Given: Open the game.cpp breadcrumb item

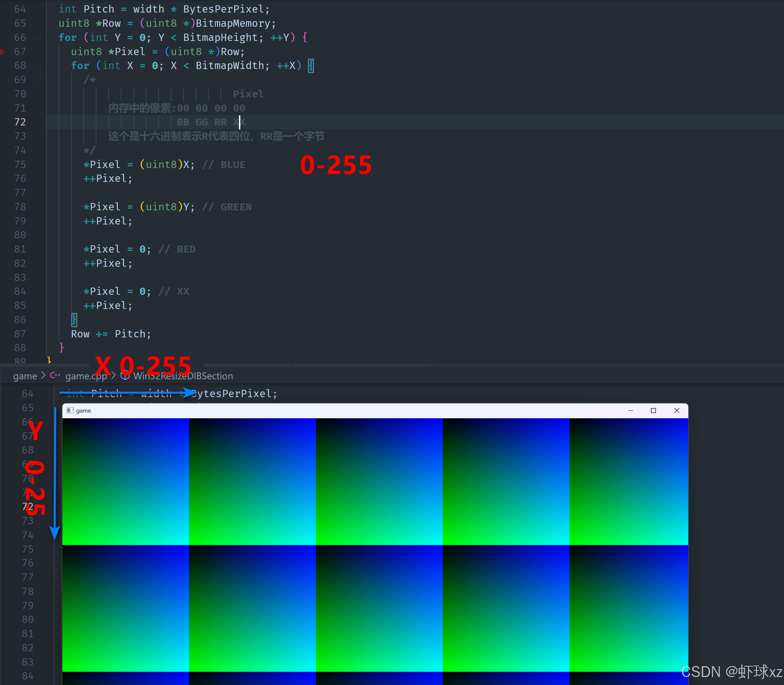Looking at the screenshot, I should (86, 376).
